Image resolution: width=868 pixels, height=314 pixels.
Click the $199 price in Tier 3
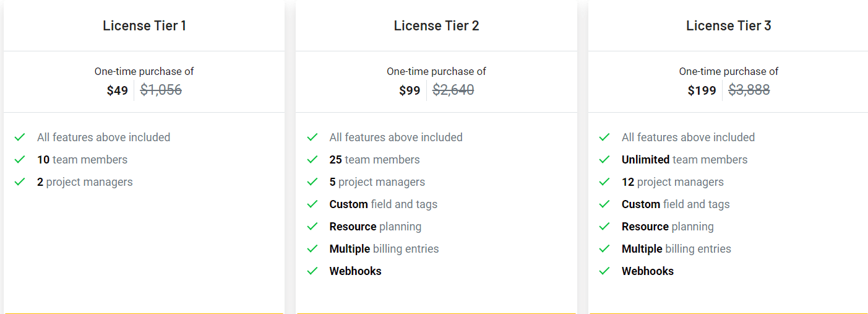(702, 91)
